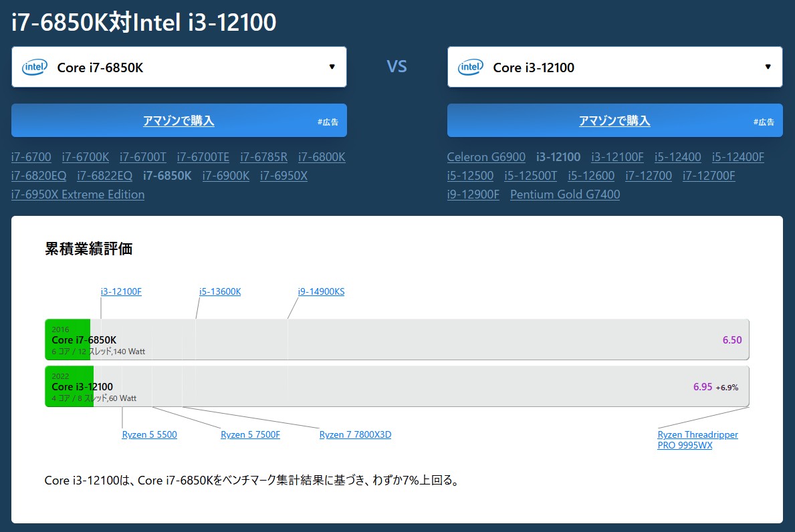The height and width of the screenshot is (532, 795).
Task: Click the i3-12100F chart marker label
Action: [x=121, y=291]
